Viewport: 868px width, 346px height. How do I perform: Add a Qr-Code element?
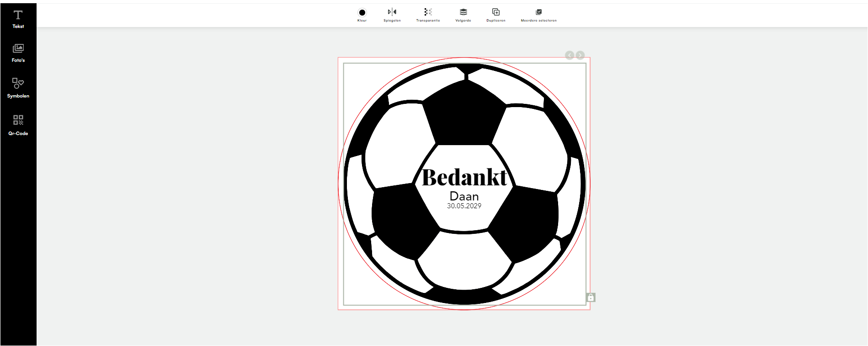coord(18,125)
